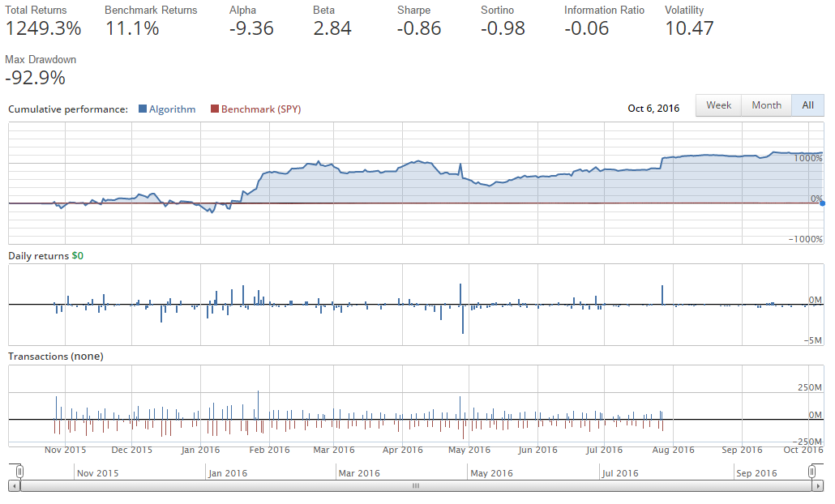Click the scrollbar center grip
The image size is (835, 504).
point(416,485)
